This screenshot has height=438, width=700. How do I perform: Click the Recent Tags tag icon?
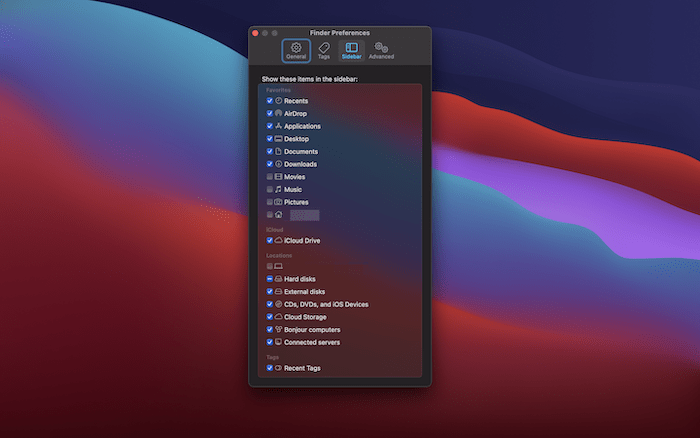click(279, 368)
